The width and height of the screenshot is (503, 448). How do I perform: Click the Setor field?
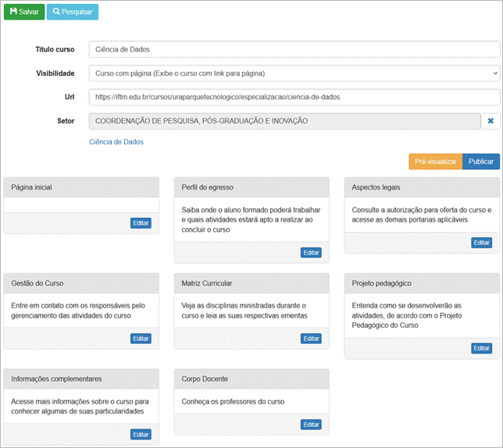(x=284, y=121)
